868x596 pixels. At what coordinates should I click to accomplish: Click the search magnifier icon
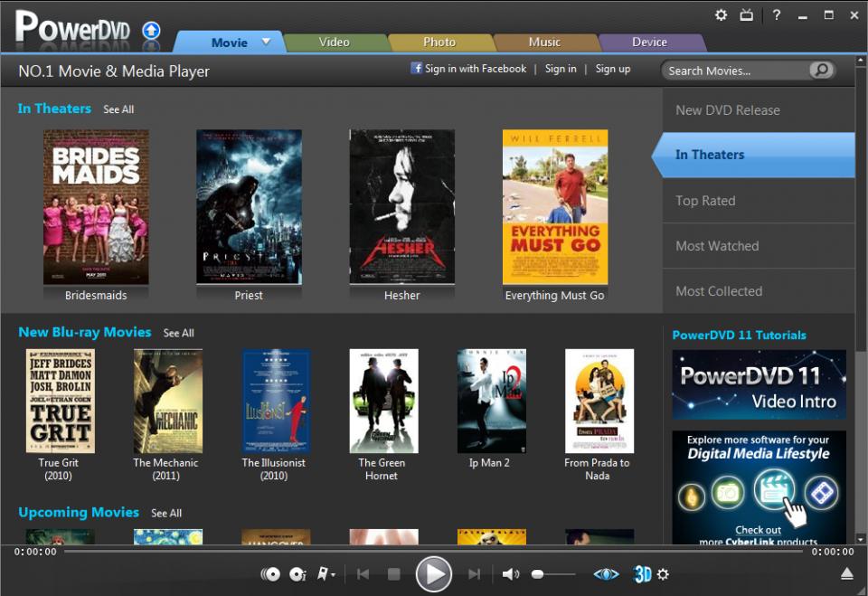pyautogui.click(x=822, y=70)
